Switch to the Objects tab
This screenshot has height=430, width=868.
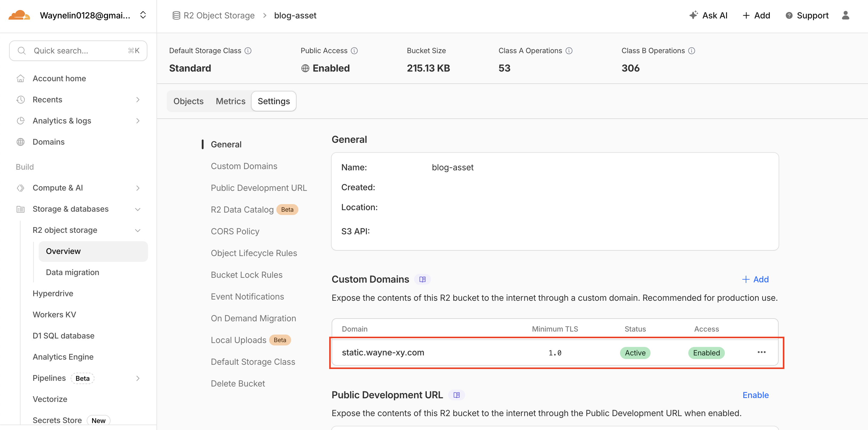click(x=188, y=101)
